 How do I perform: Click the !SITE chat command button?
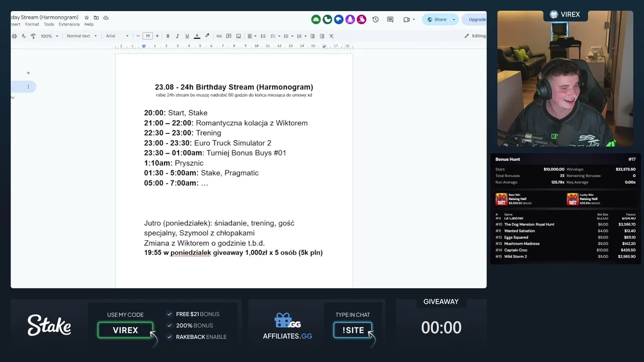[353, 330]
